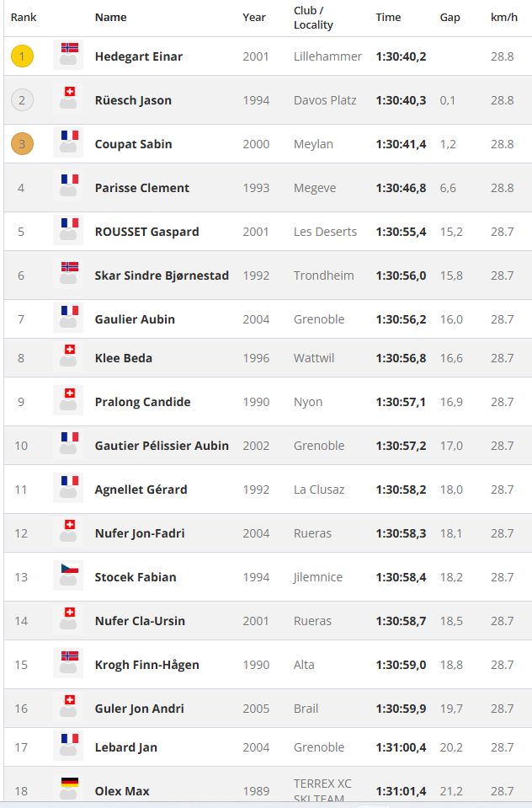Open Hedegart Einar's athlete name link
Screen dimensions: 532x808
[x=139, y=56]
